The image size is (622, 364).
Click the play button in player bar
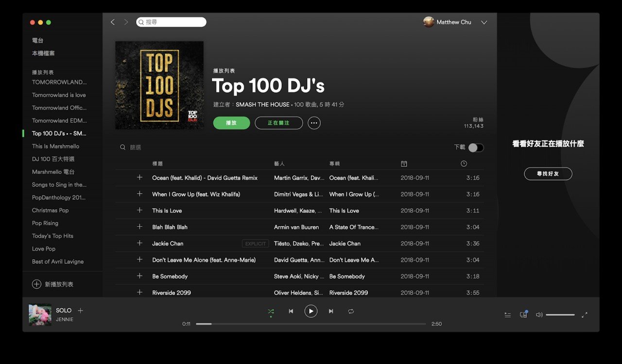[311, 311]
